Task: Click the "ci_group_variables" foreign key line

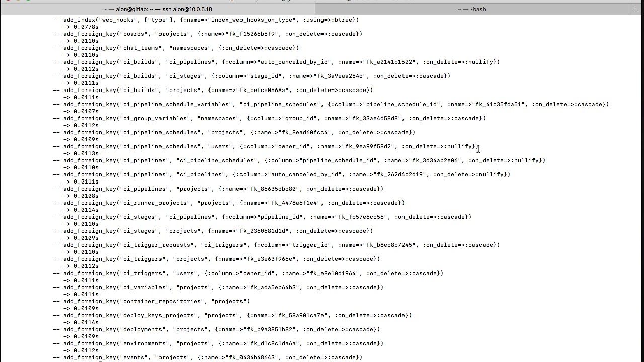Action: coord(269,118)
